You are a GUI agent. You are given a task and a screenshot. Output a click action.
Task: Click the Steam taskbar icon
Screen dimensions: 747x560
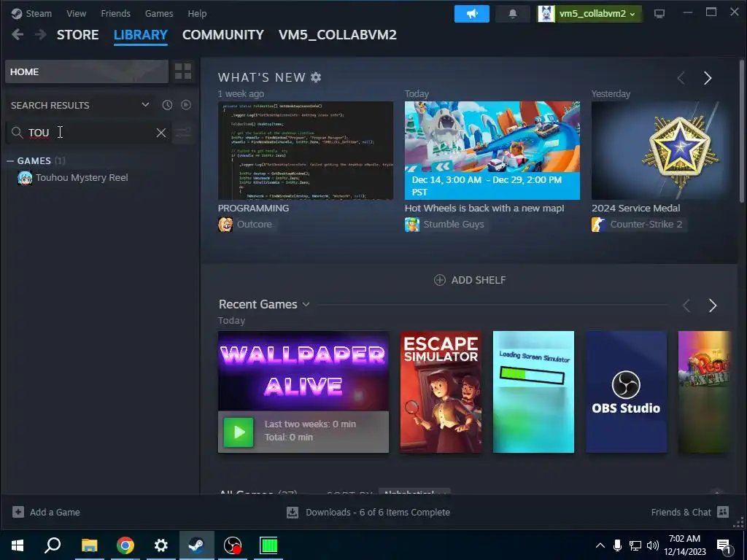coord(197,545)
